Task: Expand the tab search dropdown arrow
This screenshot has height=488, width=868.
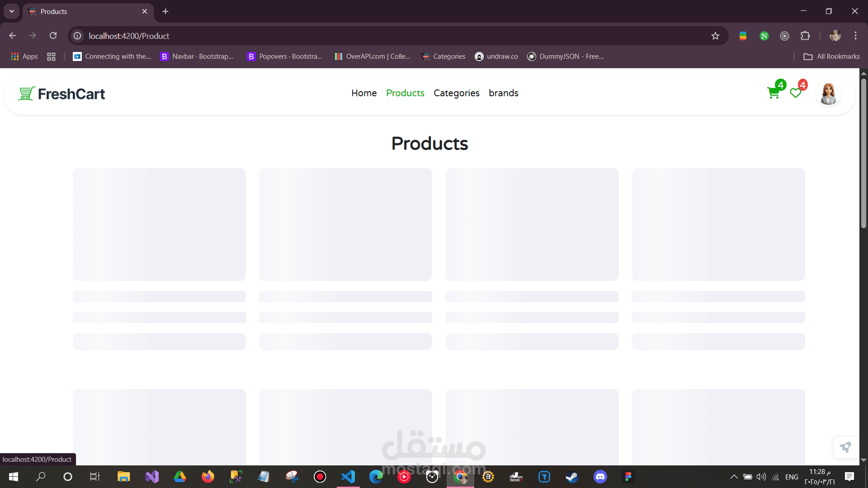Action: tap(12, 11)
